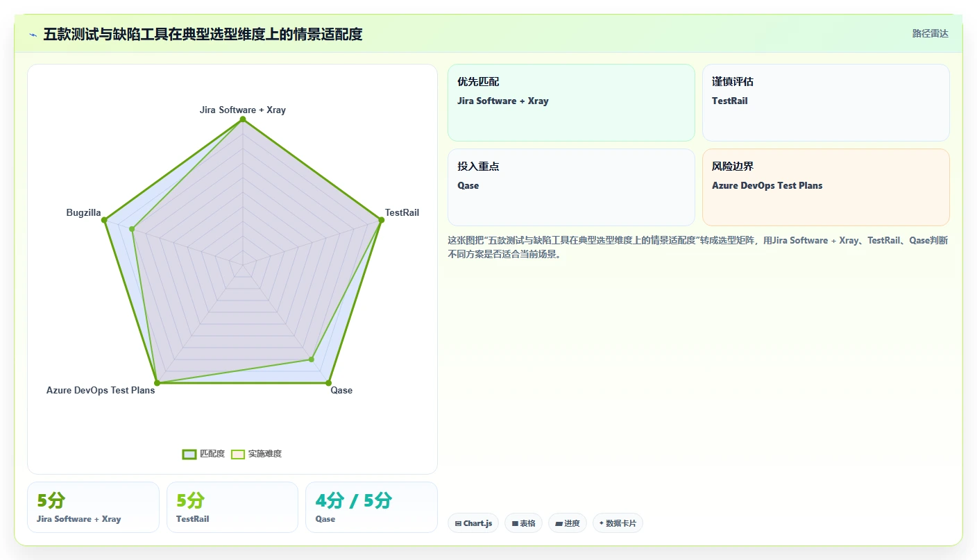Open the 风险边界 card
Image resolution: width=977 pixels, height=560 pixels.
[826, 187]
